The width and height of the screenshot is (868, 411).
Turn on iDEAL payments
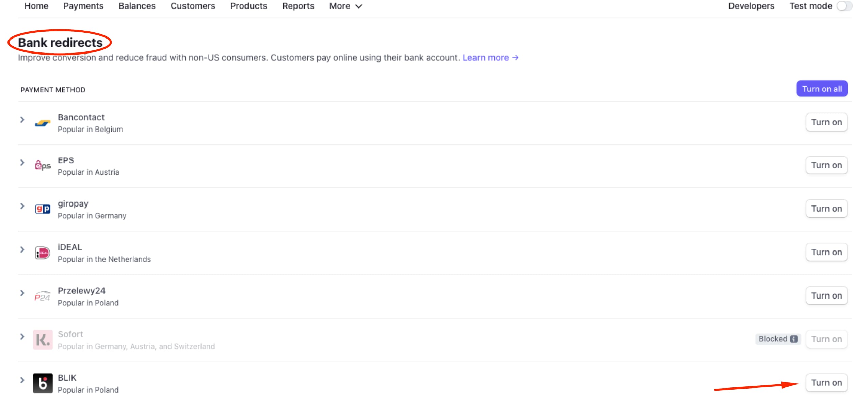tap(826, 252)
